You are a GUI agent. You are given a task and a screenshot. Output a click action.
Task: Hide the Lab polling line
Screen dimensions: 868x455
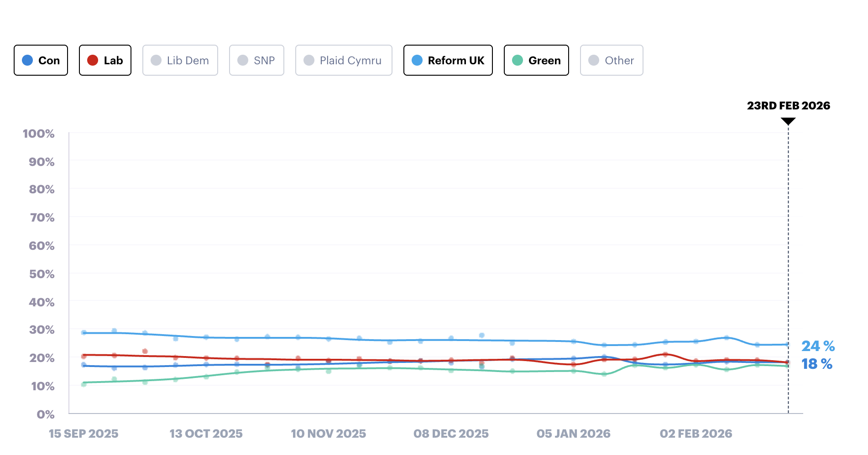point(105,60)
